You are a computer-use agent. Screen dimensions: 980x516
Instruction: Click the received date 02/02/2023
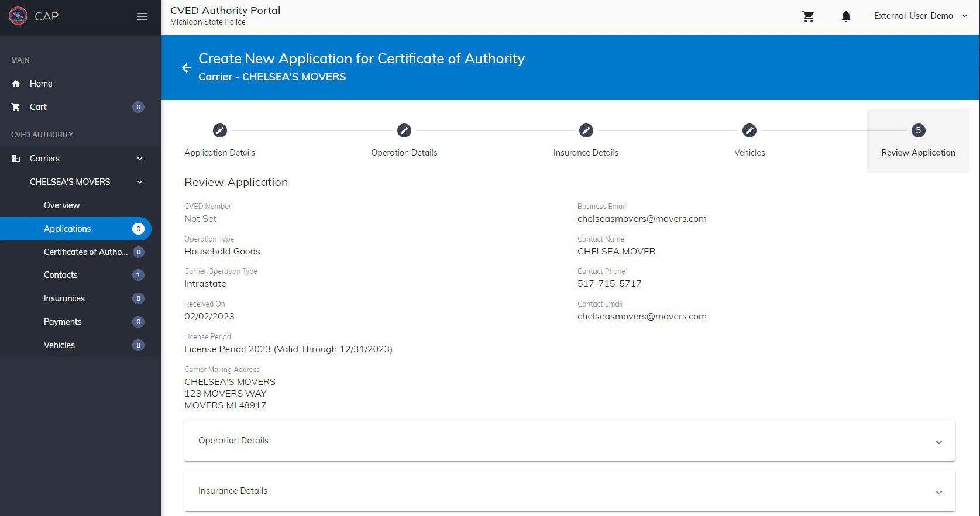point(209,317)
